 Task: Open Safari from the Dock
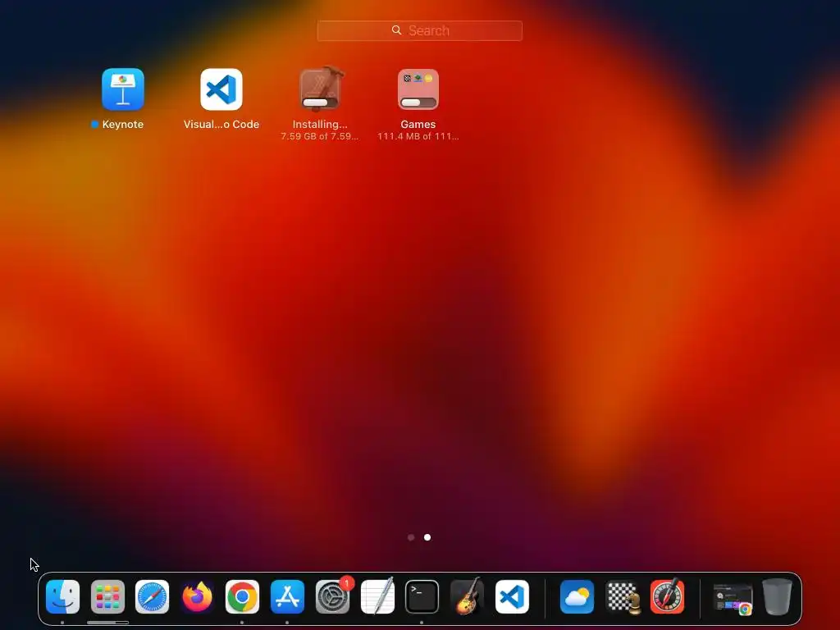(152, 596)
